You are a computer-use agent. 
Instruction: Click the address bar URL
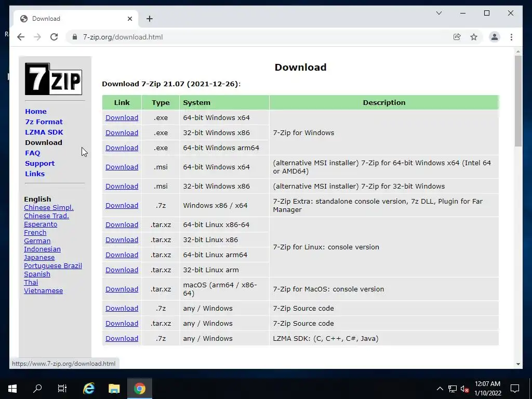123,37
